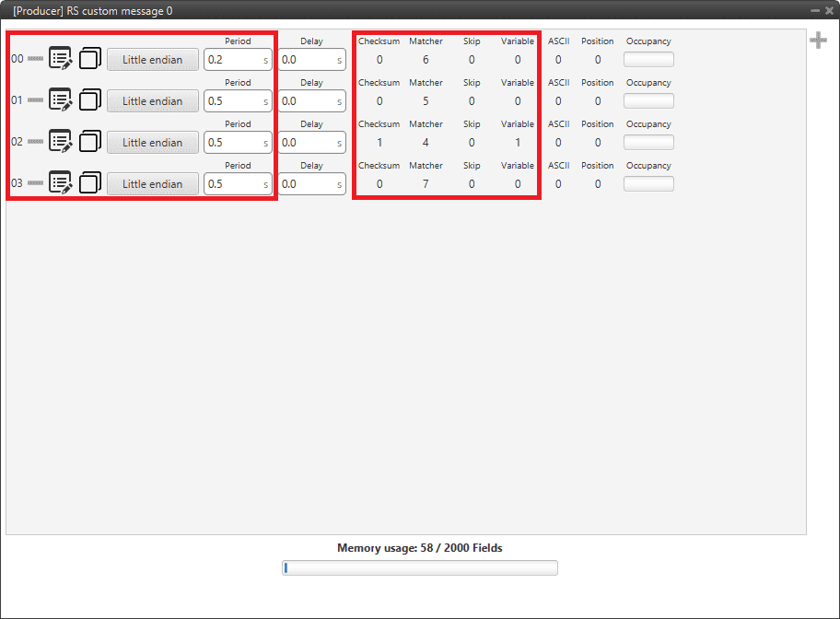This screenshot has width=840, height=619.
Task: Toggle Little endian button for row 01
Action: tap(153, 101)
